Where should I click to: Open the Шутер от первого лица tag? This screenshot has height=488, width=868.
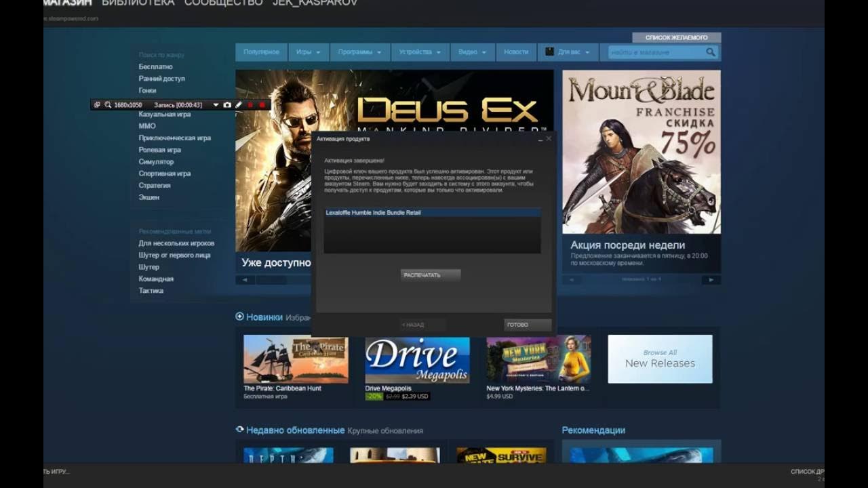tap(174, 256)
